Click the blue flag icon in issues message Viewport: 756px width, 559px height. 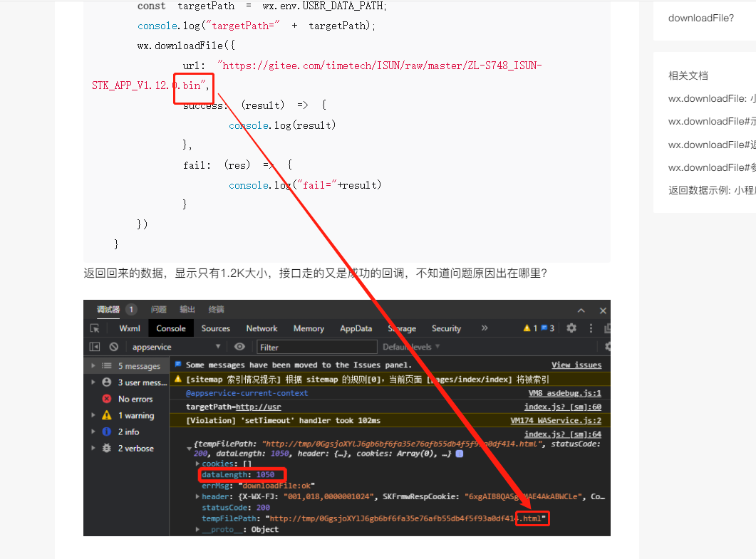coord(177,365)
